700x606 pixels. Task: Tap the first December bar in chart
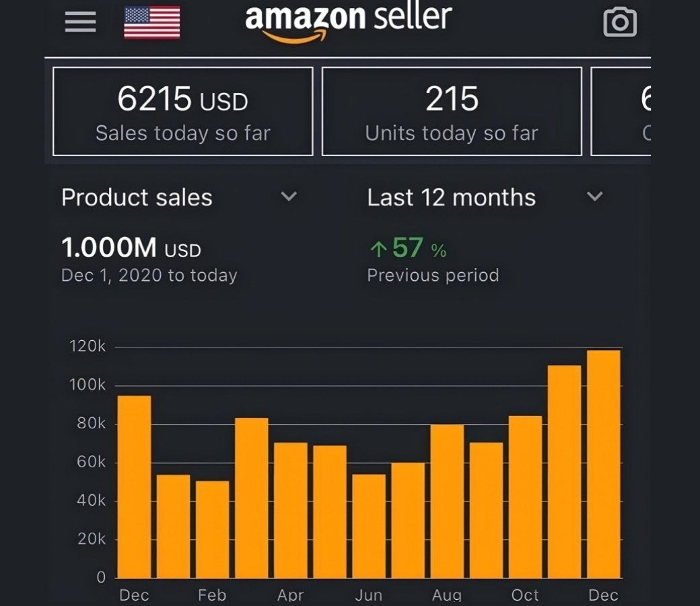click(x=134, y=487)
